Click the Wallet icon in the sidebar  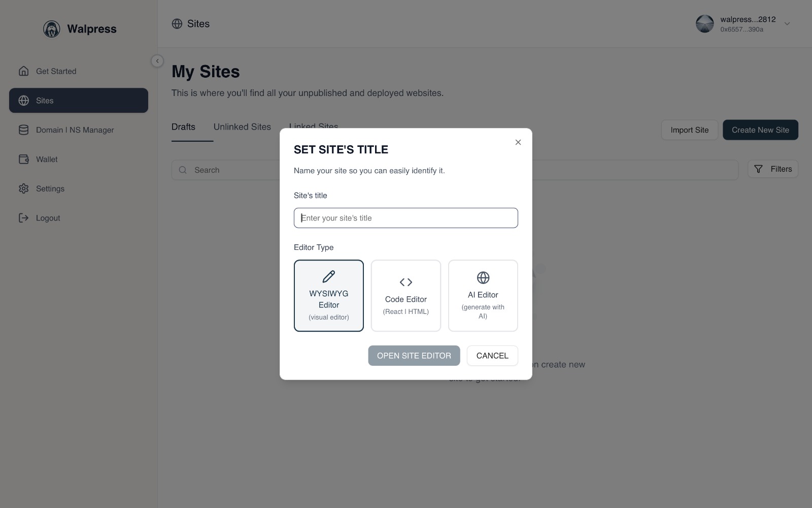pyautogui.click(x=23, y=159)
